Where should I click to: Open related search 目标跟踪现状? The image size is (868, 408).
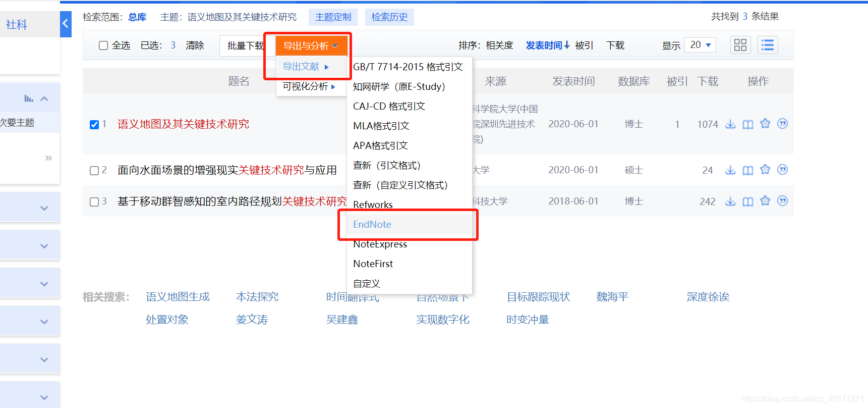pos(538,297)
